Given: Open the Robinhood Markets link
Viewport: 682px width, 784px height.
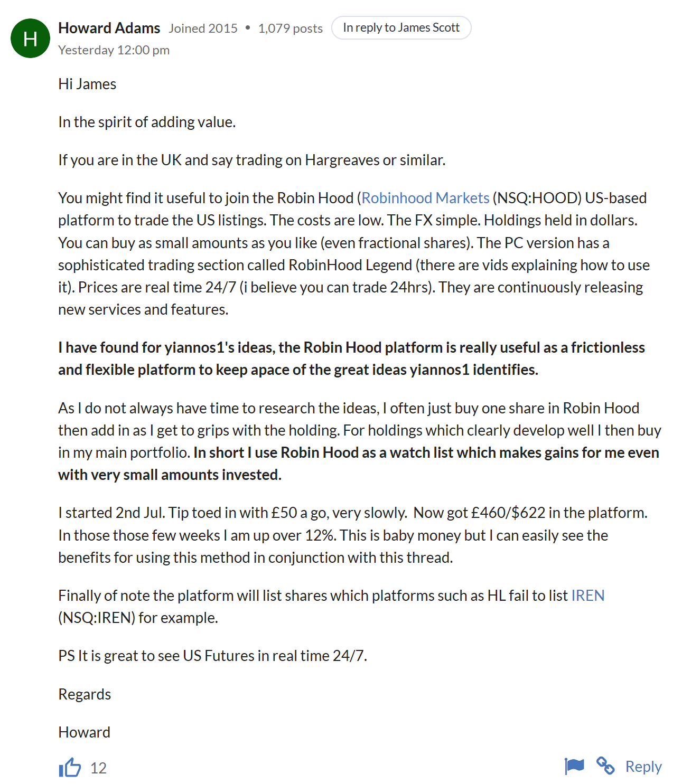Looking at the screenshot, I should tap(425, 198).
